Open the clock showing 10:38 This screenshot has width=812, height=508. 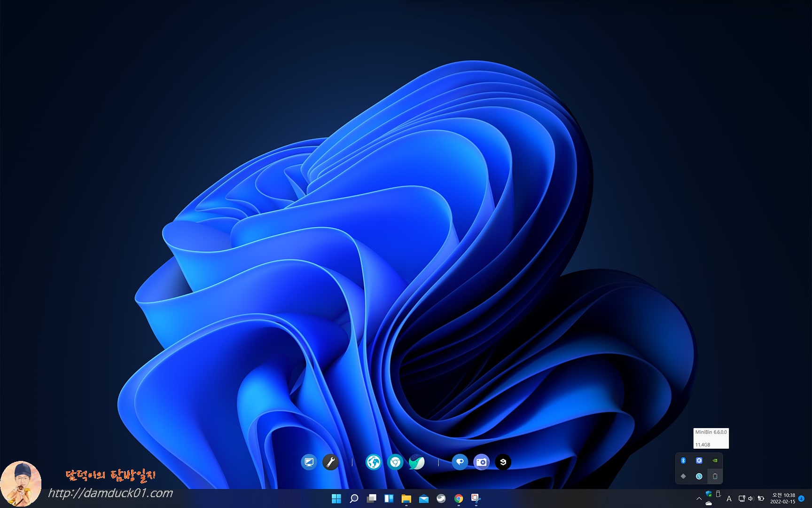coord(783,499)
